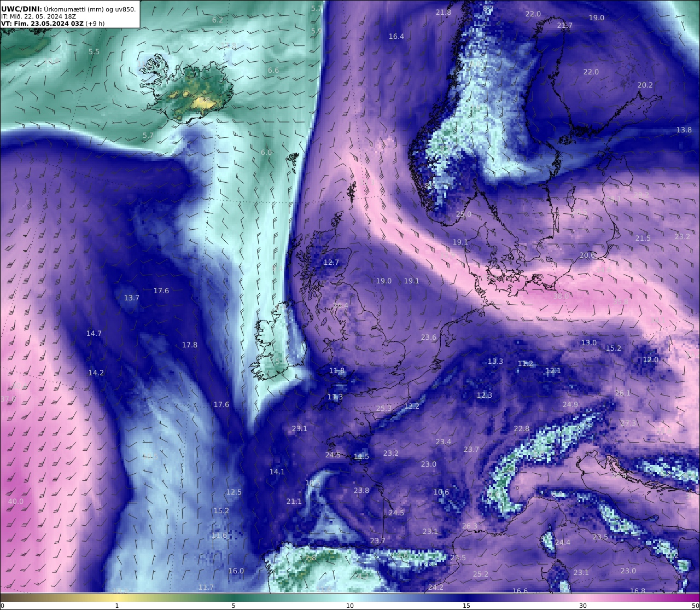The height and width of the screenshot is (610, 700).
Task: Click the value 13.7 in the Atlantic
Action: coord(132,298)
